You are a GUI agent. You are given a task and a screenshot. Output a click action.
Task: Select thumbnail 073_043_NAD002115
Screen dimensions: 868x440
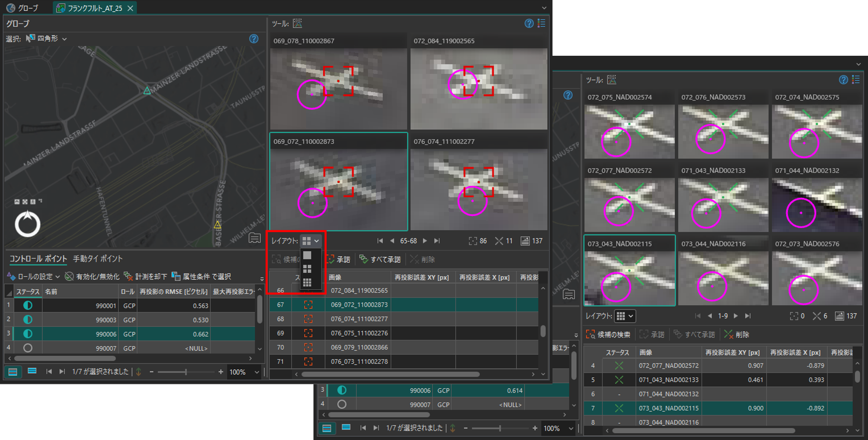click(630, 270)
